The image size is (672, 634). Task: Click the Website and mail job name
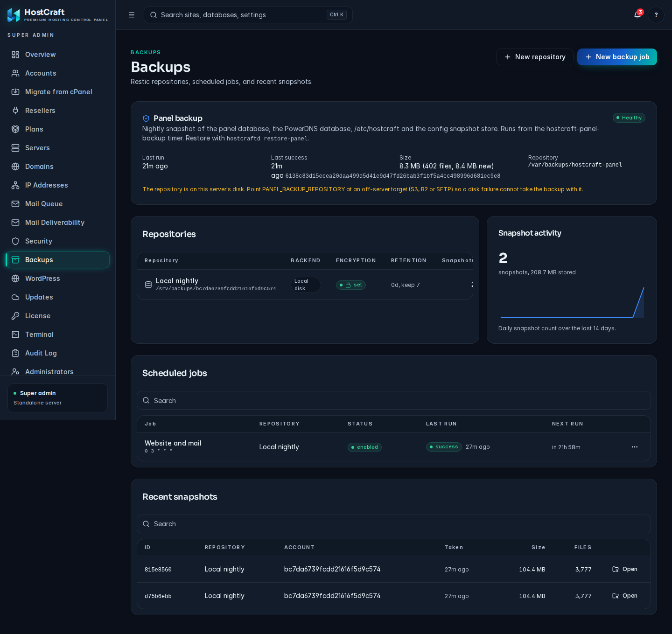[x=173, y=443]
